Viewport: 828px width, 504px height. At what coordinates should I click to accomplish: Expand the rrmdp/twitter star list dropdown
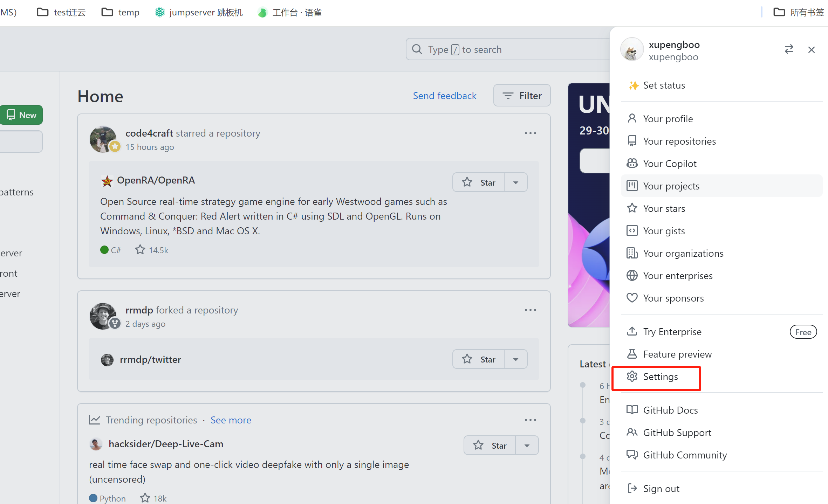click(516, 359)
